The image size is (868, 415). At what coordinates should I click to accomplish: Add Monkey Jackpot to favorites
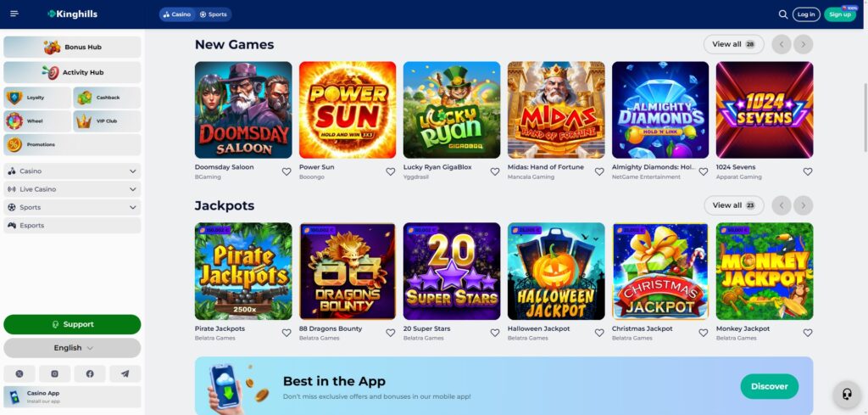(x=808, y=333)
